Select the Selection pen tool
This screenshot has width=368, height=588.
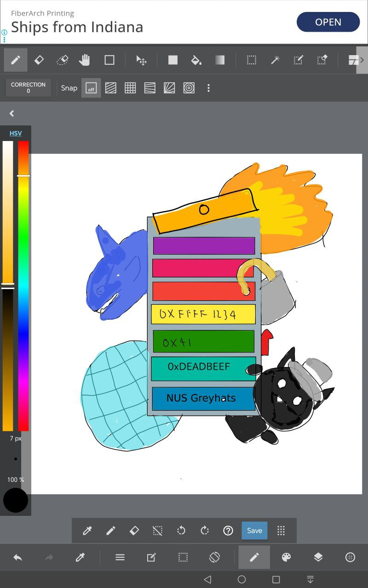pos(298,60)
